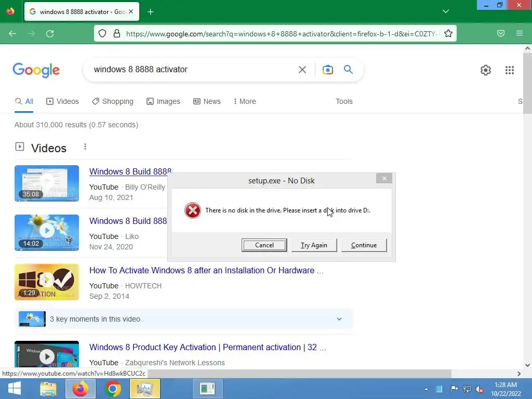Open Firefox hamburger menu
The height and width of the screenshot is (399, 532).
pyautogui.click(x=520, y=33)
